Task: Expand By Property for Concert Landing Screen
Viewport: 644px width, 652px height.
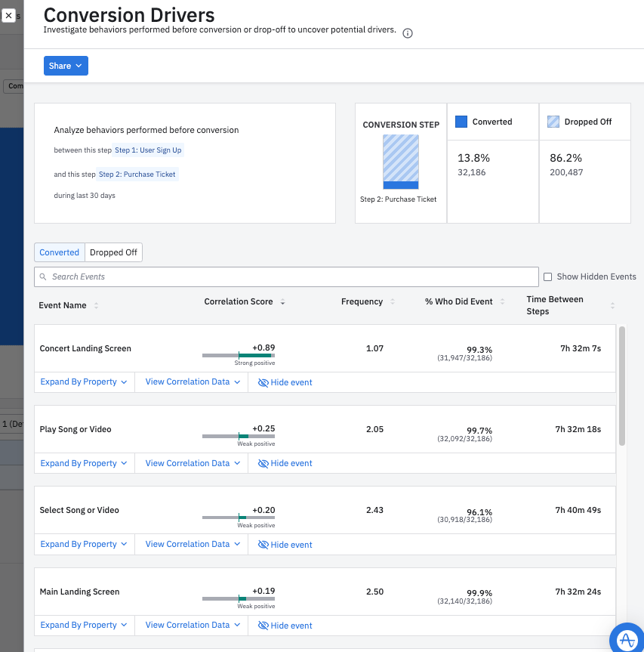Action: click(84, 382)
